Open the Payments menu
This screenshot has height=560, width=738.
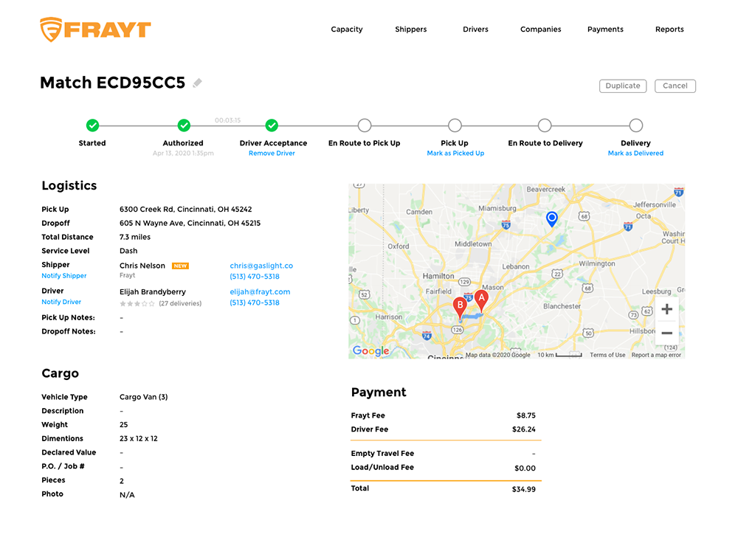click(605, 30)
